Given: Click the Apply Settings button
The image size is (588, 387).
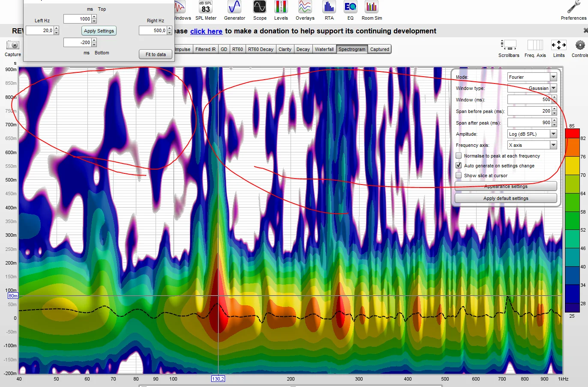Looking at the screenshot, I should tap(99, 31).
